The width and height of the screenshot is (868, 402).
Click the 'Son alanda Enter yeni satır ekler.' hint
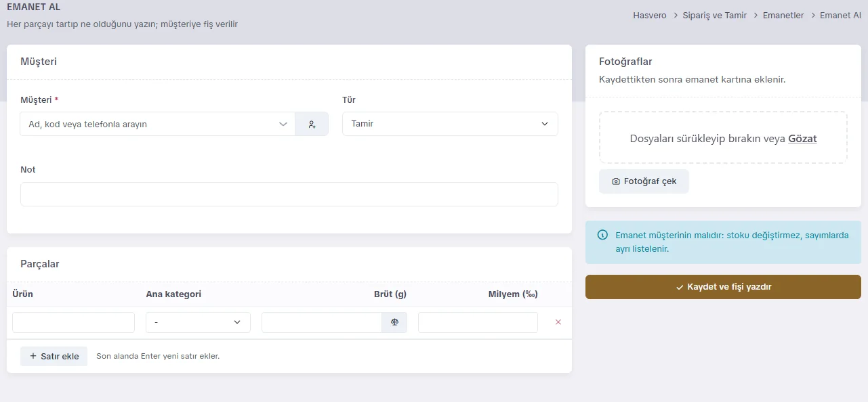pyautogui.click(x=158, y=356)
